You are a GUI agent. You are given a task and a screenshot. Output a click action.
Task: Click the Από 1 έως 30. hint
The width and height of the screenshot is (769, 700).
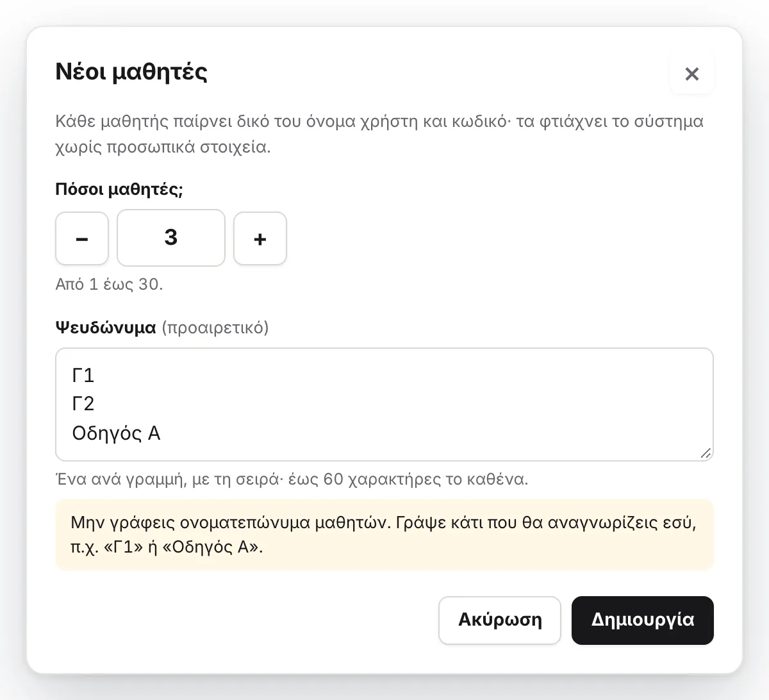tap(110, 284)
